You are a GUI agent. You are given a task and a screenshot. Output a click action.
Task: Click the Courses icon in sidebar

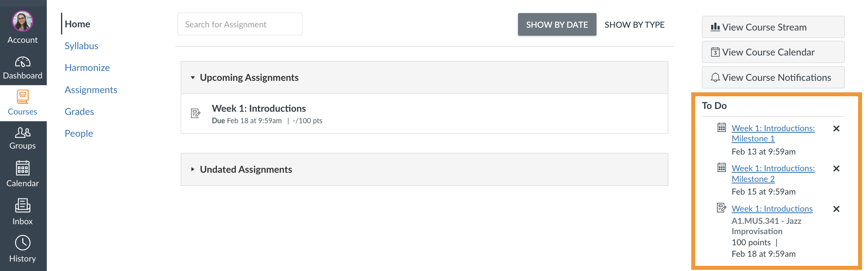click(23, 97)
